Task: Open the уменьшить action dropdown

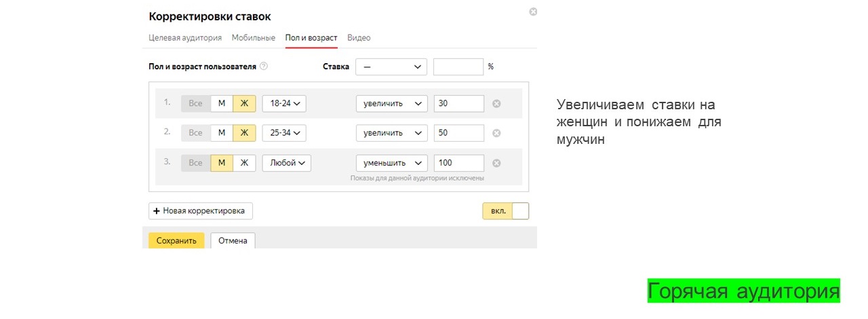Action: tap(391, 163)
